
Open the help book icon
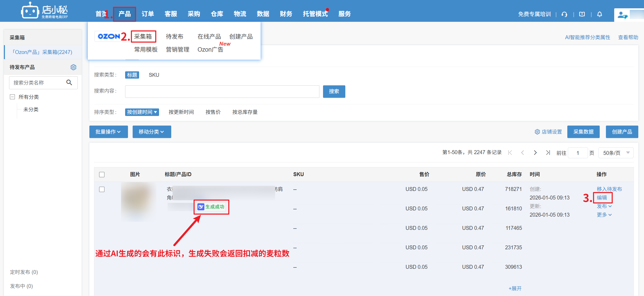pos(582,14)
